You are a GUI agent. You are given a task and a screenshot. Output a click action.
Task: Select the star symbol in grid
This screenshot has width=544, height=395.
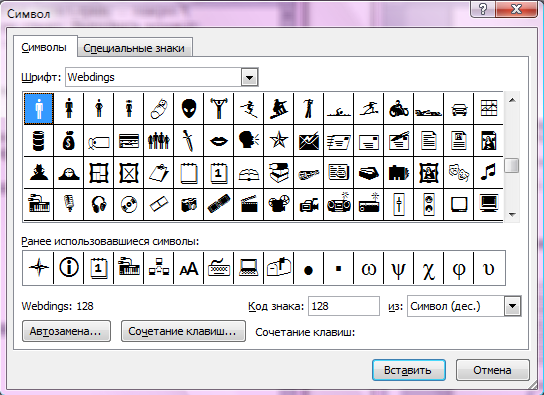click(x=279, y=141)
